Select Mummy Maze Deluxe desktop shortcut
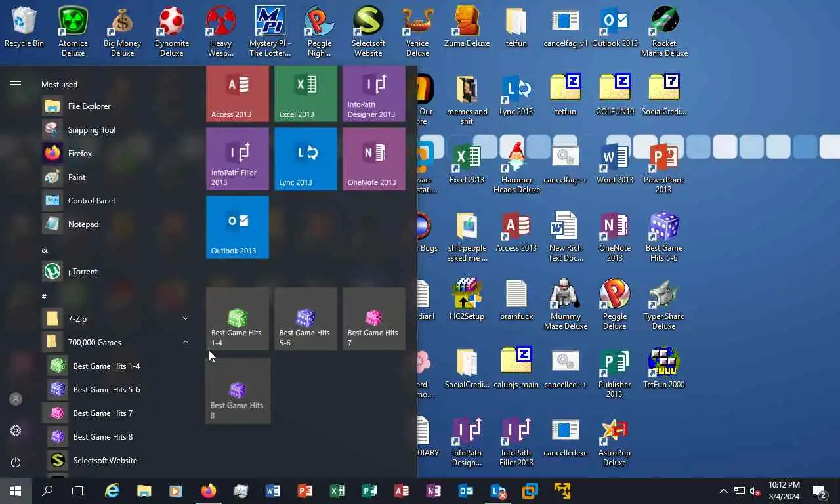Screen dimensions: 840x504 pos(566,304)
